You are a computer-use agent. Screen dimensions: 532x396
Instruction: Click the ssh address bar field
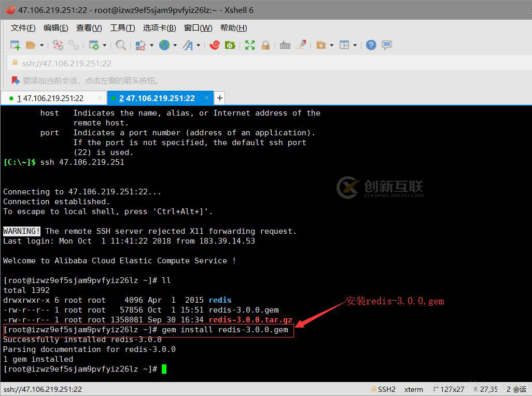[270, 63]
